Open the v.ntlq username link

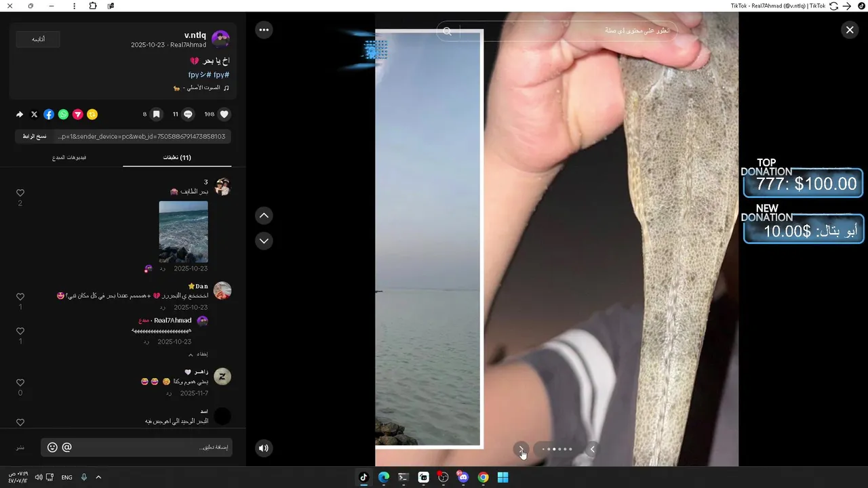(195, 35)
